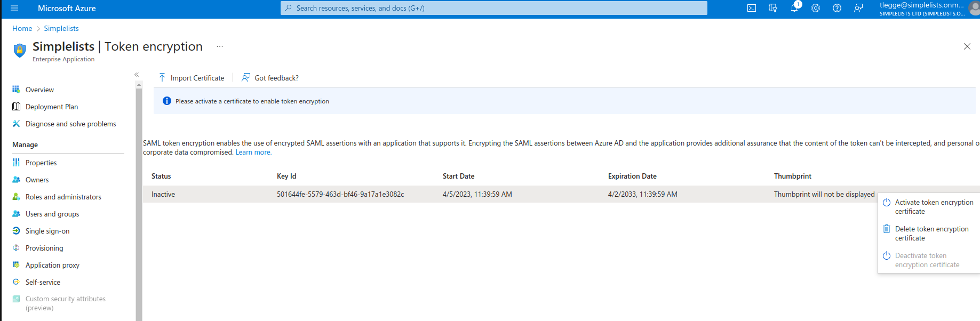Image resolution: width=980 pixels, height=321 pixels.
Task: Click the Custom security attributes icon
Action: (x=16, y=299)
